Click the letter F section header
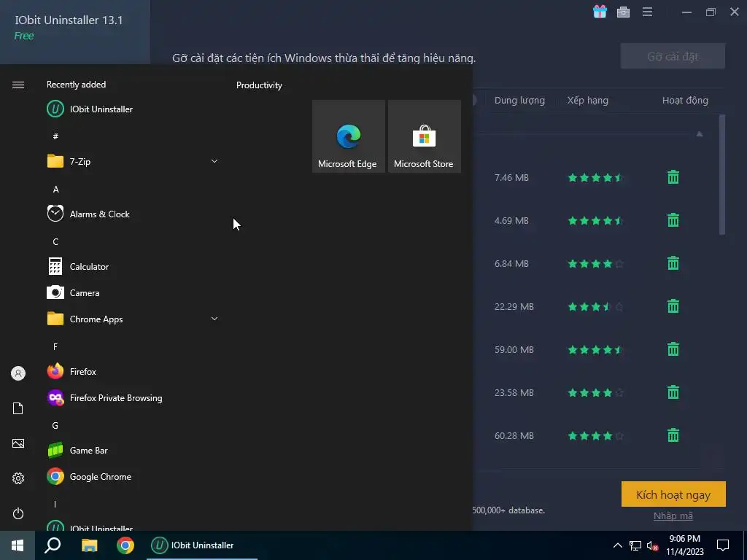This screenshot has width=747, height=560. click(55, 346)
